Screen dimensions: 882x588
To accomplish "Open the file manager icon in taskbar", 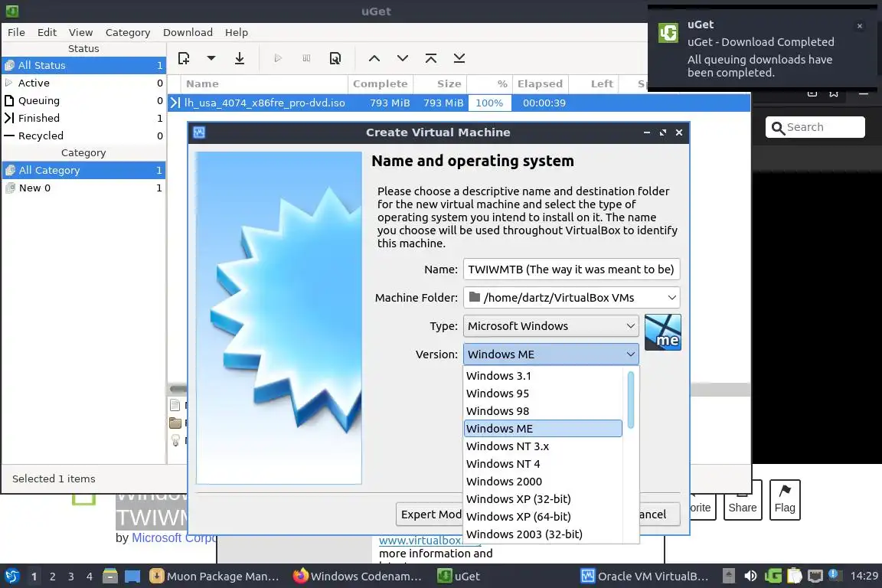I will 110,577.
